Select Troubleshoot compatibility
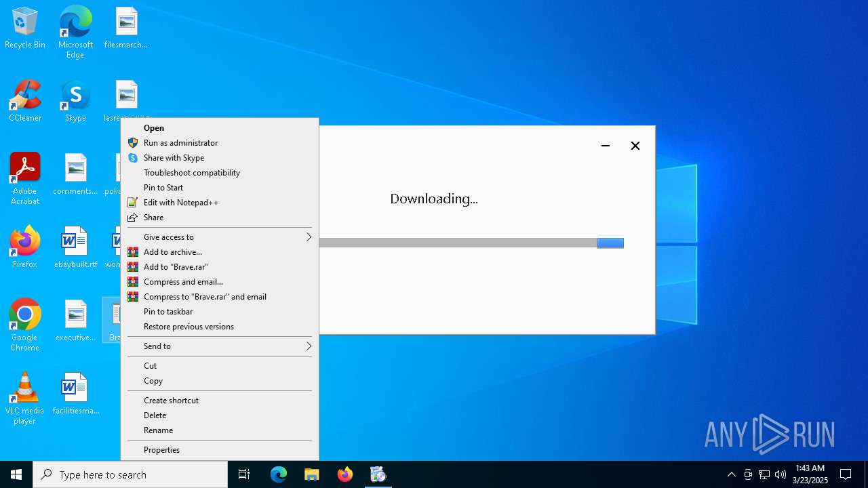 (x=220, y=173)
